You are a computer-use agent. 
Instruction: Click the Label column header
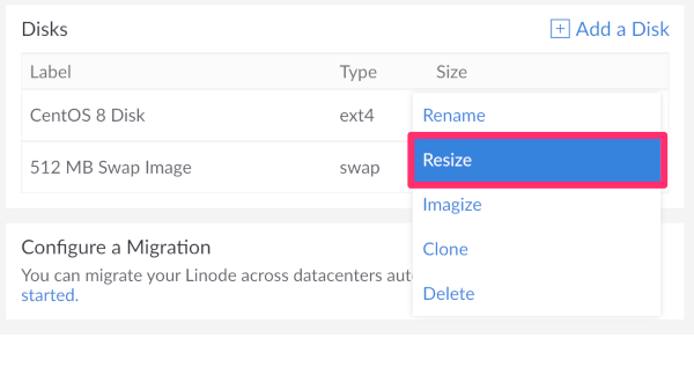(50, 72)
